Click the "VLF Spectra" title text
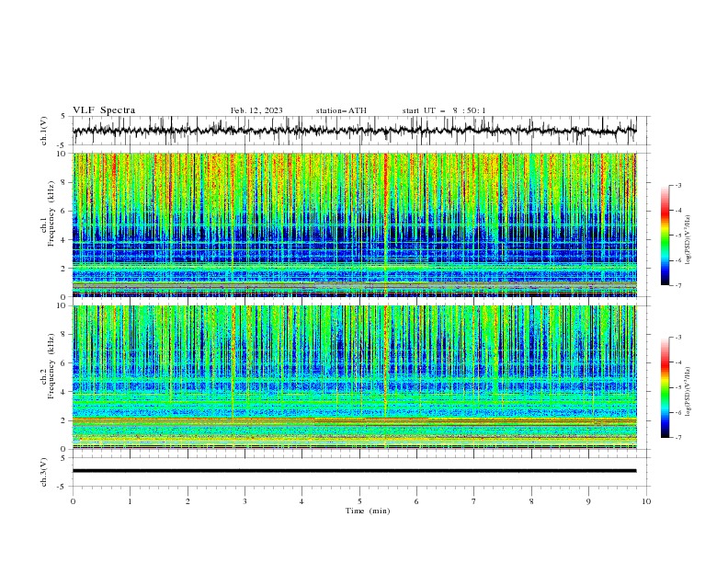This screenshot has width=728, height=563. pyautogui.click(x=104, y=110)
